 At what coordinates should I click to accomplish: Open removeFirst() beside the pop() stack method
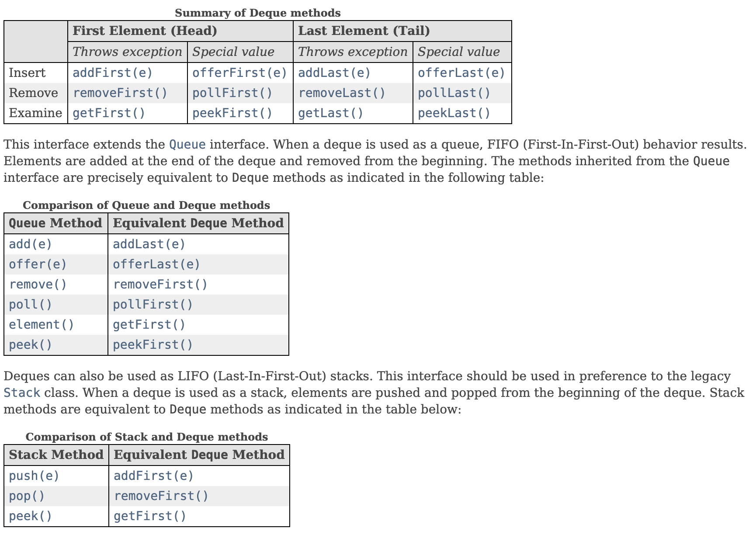point(161,496)
